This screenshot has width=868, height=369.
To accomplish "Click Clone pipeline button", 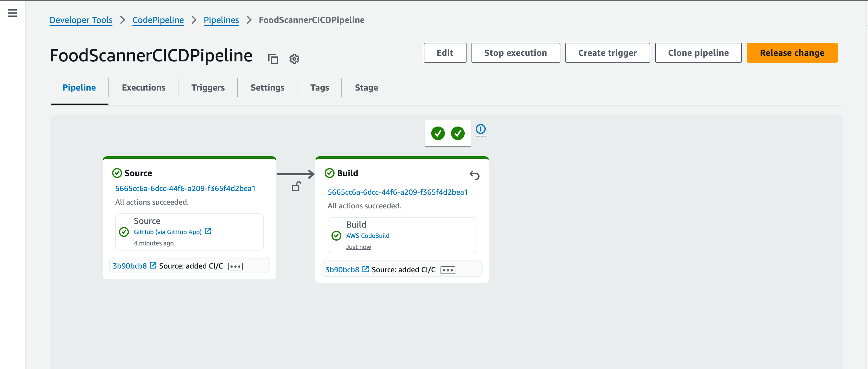I will coord(698,53).
